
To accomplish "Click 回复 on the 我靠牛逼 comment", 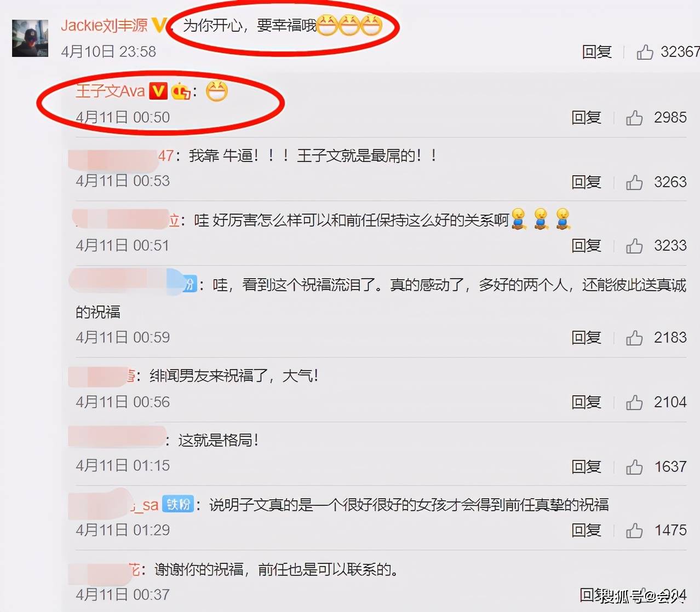I will tap(586, 182).
